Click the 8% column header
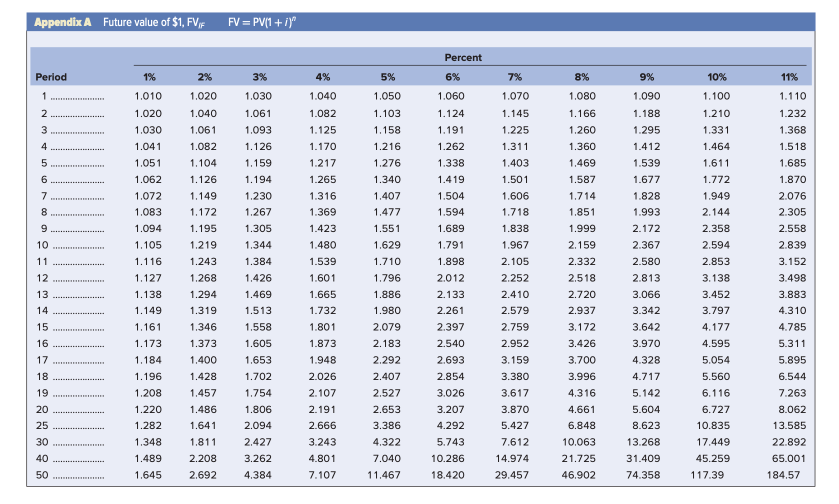The image size is (839, 504). (580, 77)
